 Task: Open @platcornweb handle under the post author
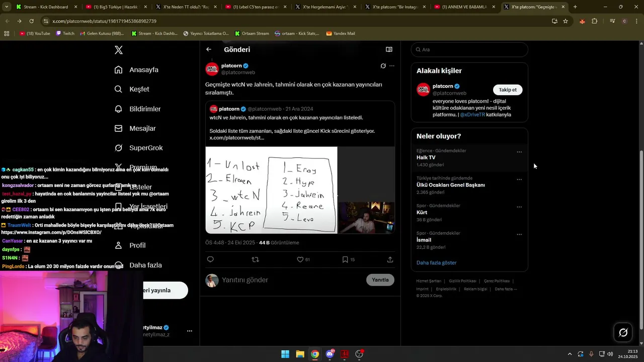238,72
